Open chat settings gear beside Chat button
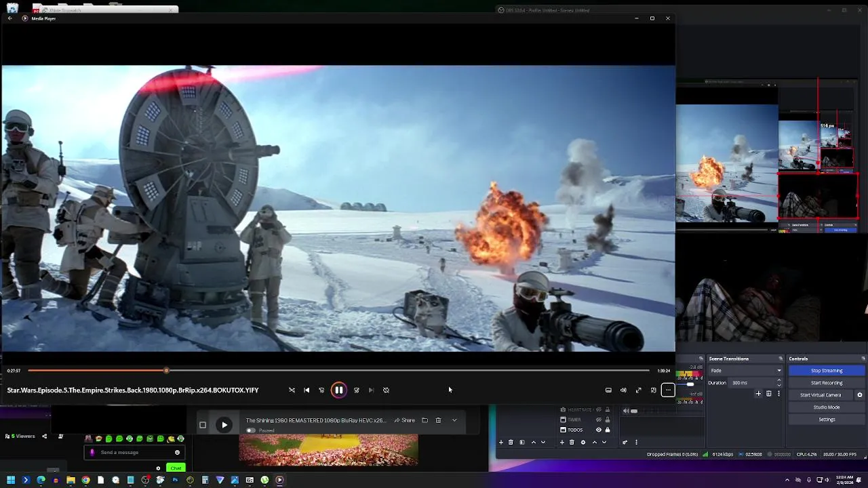The image size is (868, 488). pyautogui.click(x=158, y=468)
